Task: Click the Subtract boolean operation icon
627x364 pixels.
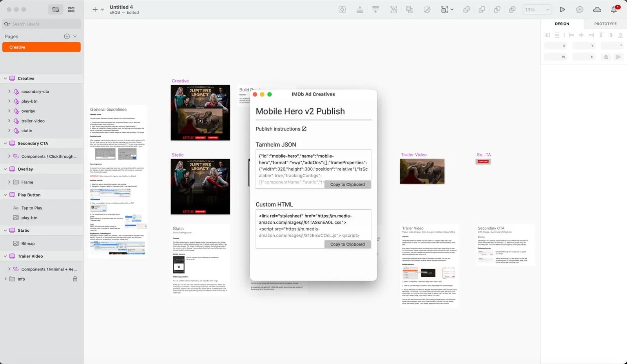Action: tap(482, 9)
